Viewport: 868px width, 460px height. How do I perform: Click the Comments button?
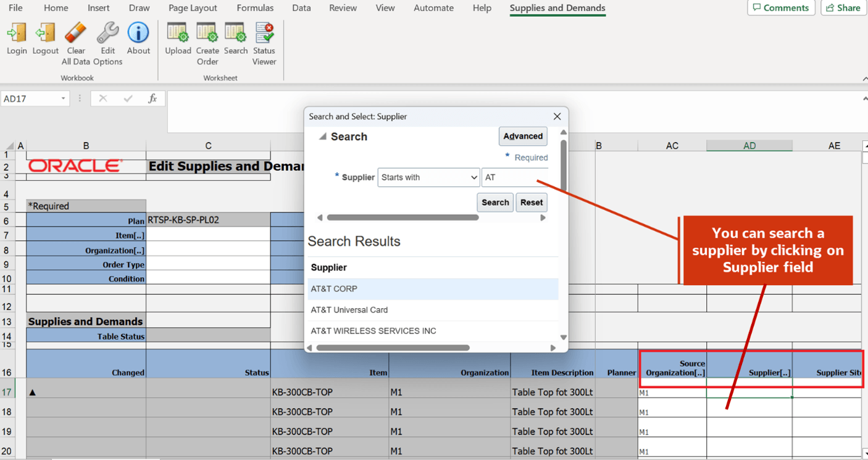(781, 7)
